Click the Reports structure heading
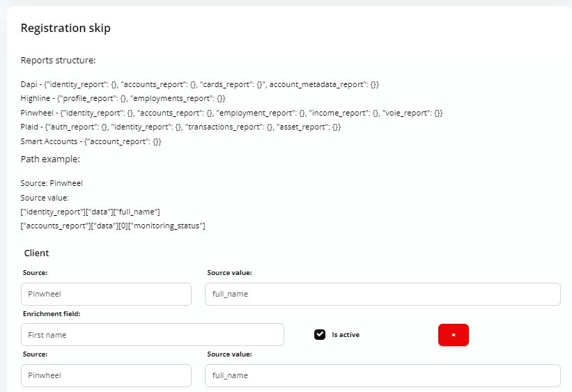The width and height of the screenshot is (572, 392). point(58,60)
